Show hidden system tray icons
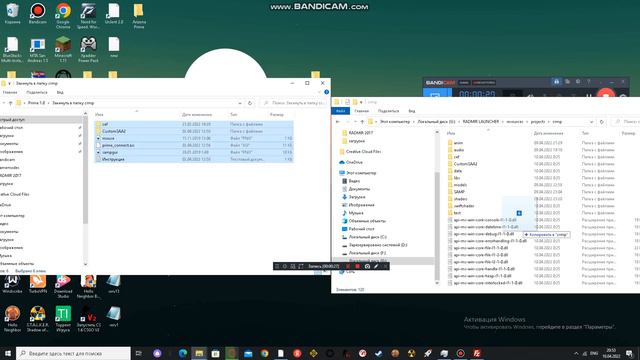The height and width of the screenshot is (360, 640). (x=576, y=353)
